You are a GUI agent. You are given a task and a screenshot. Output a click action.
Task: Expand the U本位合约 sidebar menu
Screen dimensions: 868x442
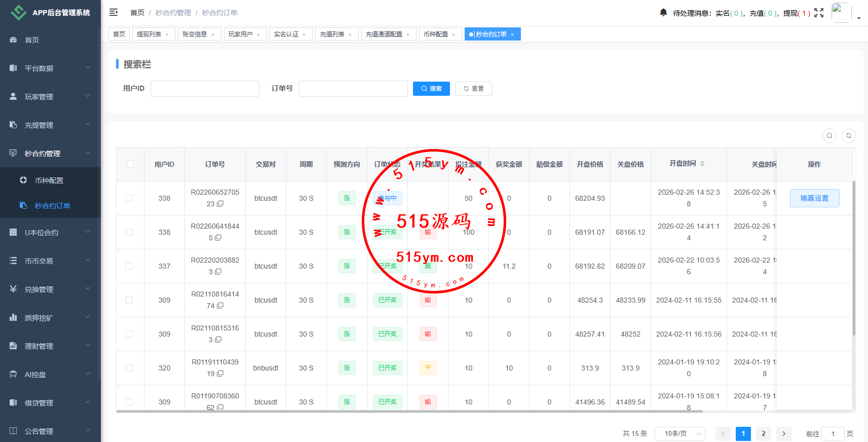50,233
